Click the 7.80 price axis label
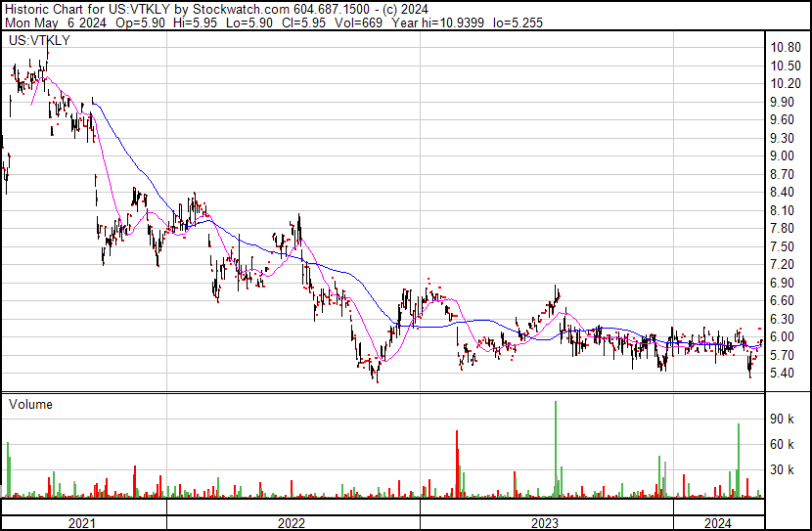The image size is (812, 531). click(x=782, y=229)
